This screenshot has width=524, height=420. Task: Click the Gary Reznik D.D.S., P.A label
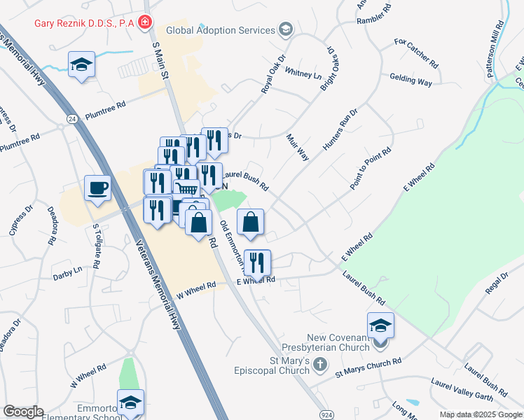(84, 23)
